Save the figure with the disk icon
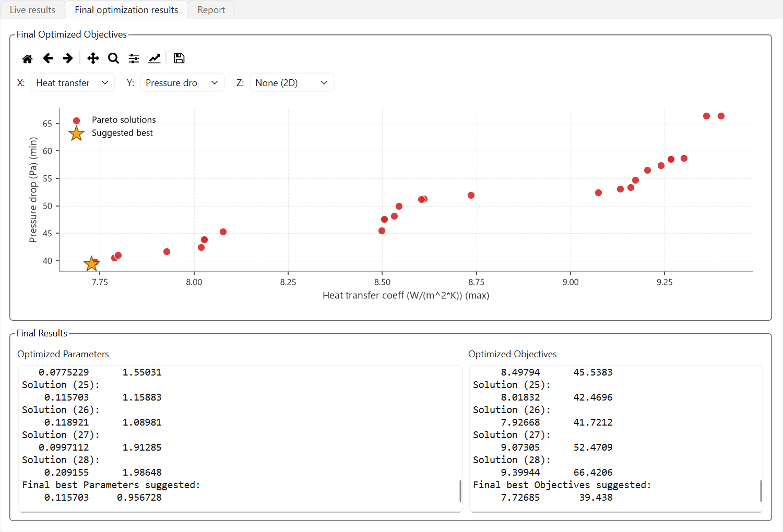This screenshot has height=532, width=783. (179, 58)
